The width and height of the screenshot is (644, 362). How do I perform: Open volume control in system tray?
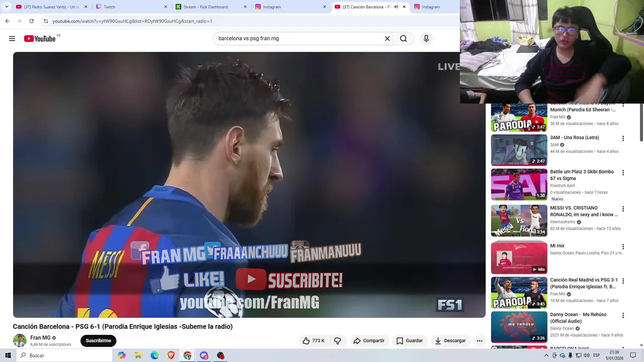[x=587, y=355]
